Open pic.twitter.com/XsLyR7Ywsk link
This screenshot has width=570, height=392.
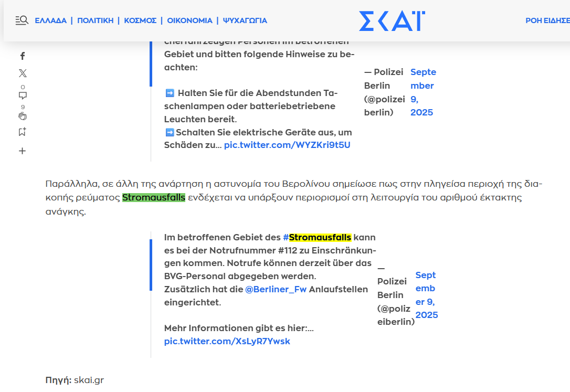[227, 341]
